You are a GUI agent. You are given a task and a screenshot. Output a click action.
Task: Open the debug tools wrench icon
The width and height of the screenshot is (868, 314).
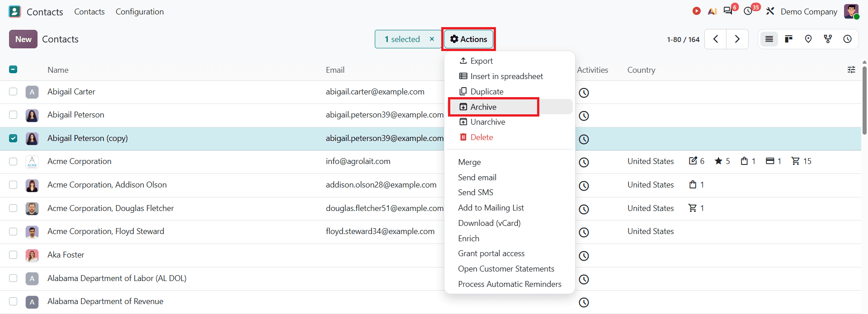[x=770, y=11]
